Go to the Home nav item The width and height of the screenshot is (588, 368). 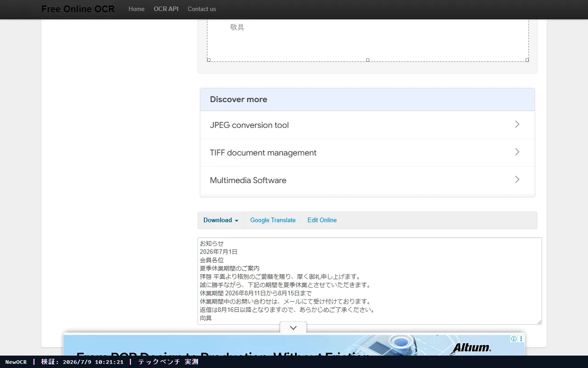[136, 9]
